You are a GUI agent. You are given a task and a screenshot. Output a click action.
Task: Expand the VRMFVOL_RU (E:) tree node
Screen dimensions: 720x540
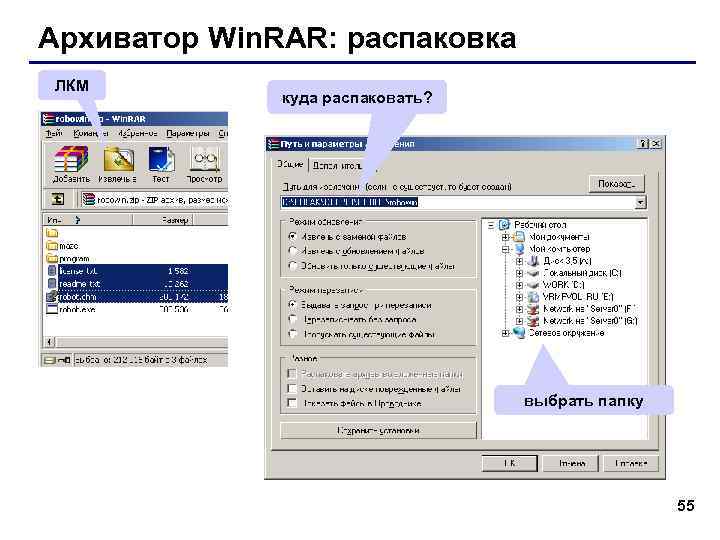[519, 297]
